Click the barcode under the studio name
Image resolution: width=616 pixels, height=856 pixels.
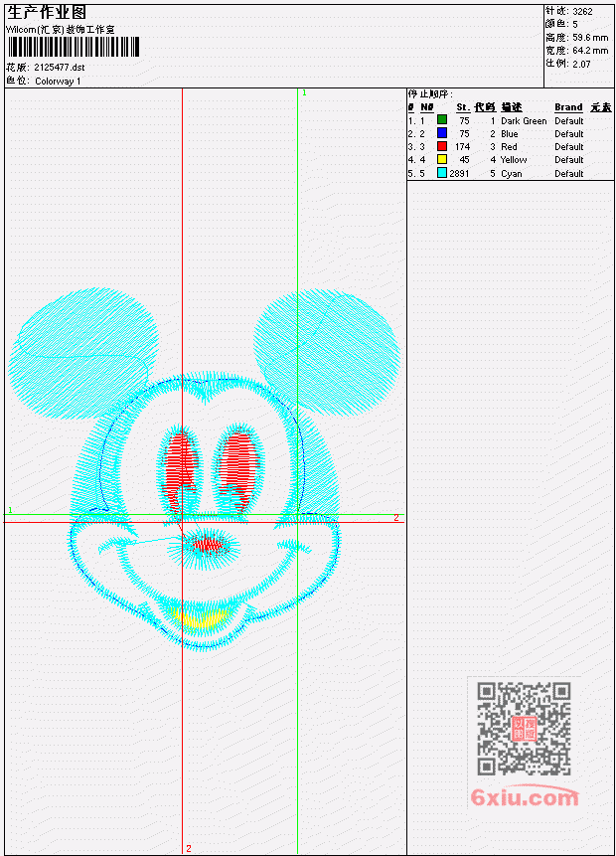click(x=74, y=47)
